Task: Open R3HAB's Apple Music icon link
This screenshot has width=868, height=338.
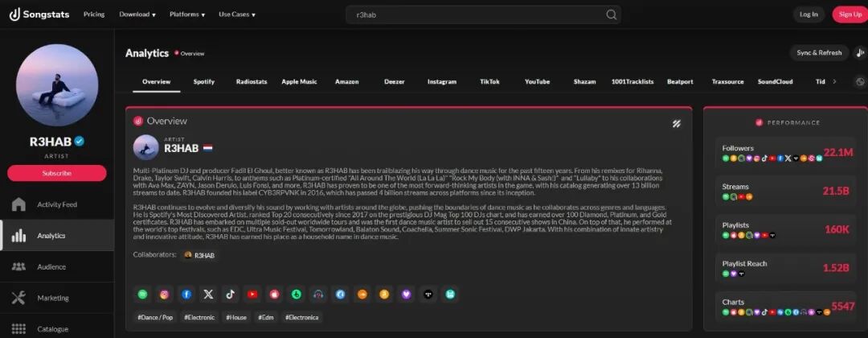Action: pos(275,295)
